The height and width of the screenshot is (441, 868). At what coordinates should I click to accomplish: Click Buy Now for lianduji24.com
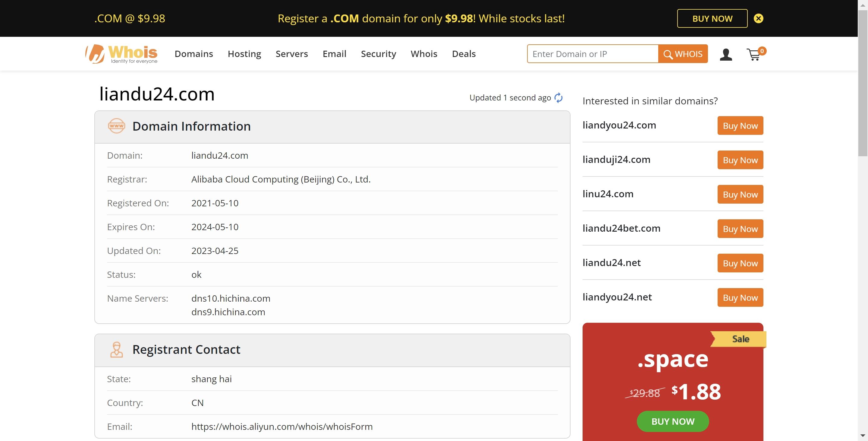[x=740, y=160]
